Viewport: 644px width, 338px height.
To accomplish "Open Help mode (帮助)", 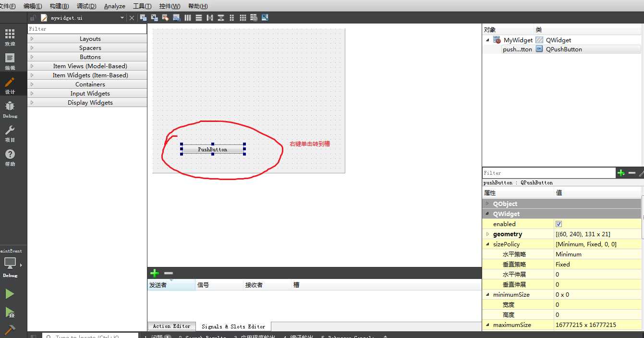I will click(x=10, y=157).
